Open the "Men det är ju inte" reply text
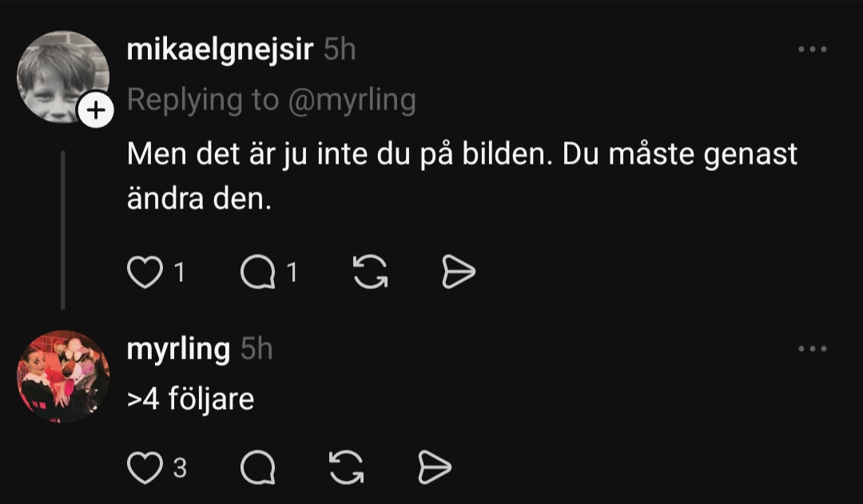The image size is (863, 504). (x=462, y=176)
